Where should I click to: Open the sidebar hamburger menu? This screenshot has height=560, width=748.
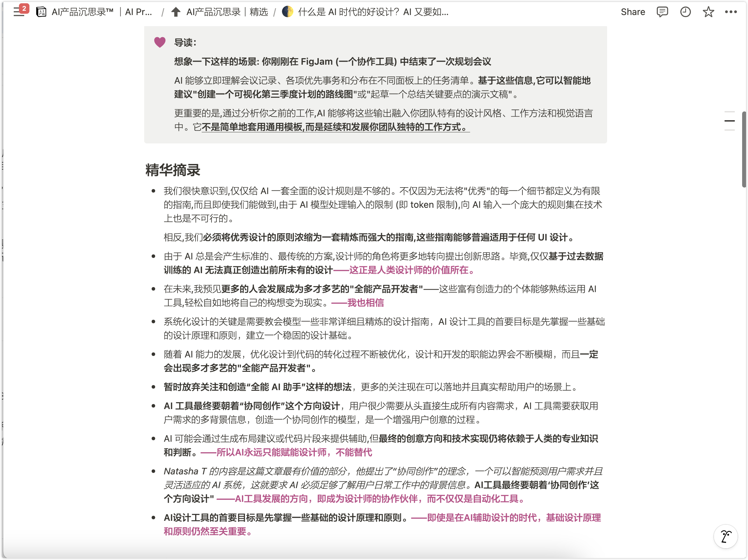pos(18,12)
